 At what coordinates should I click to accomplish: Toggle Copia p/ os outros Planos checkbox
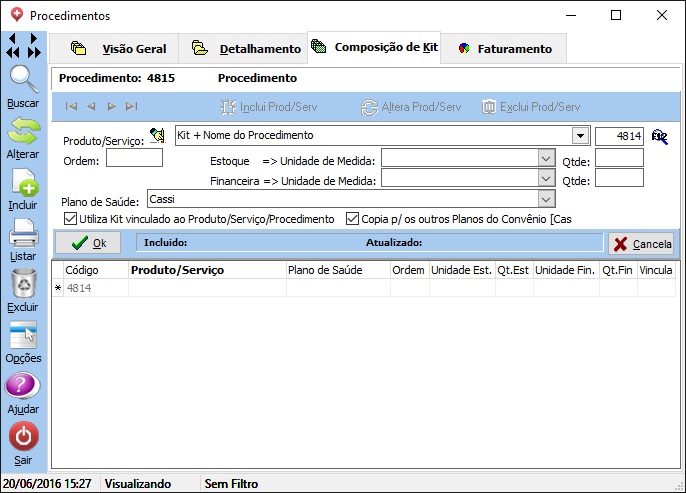coord(352,219)
